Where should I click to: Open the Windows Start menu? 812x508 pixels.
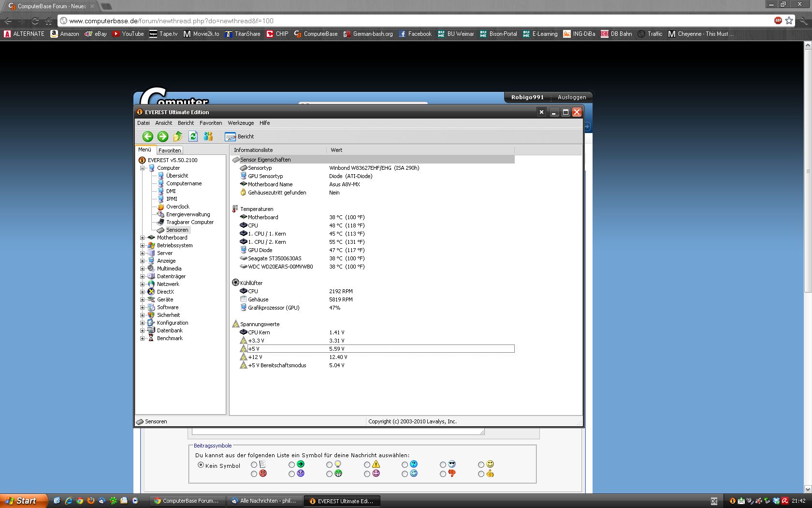click(24, 501)
